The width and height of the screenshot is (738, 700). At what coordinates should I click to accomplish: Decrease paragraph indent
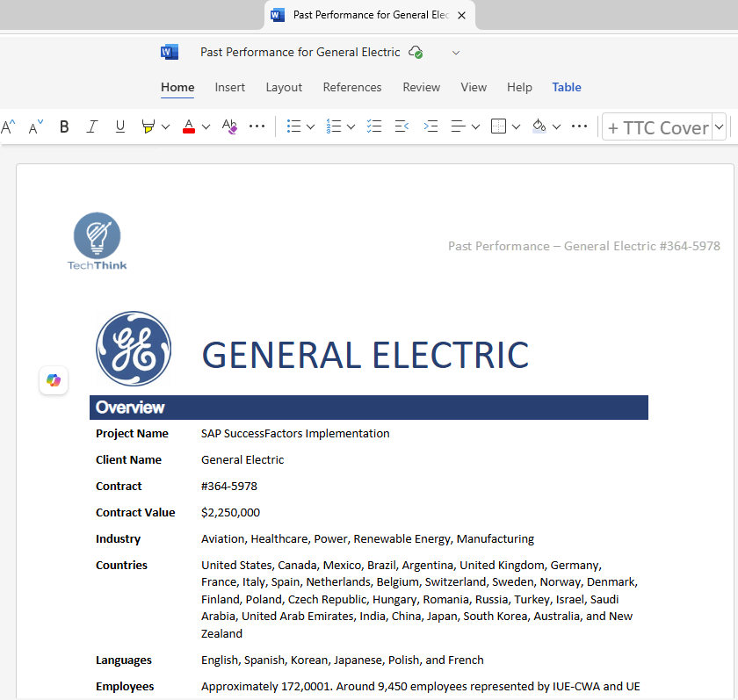coord(402,126)
